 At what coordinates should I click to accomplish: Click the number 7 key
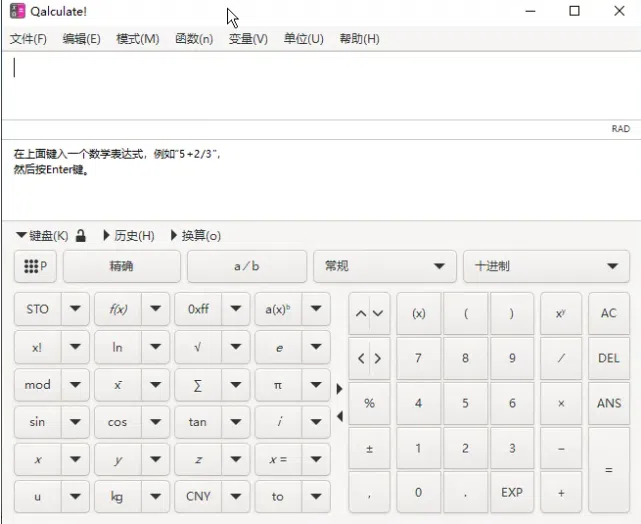[419, 358]
